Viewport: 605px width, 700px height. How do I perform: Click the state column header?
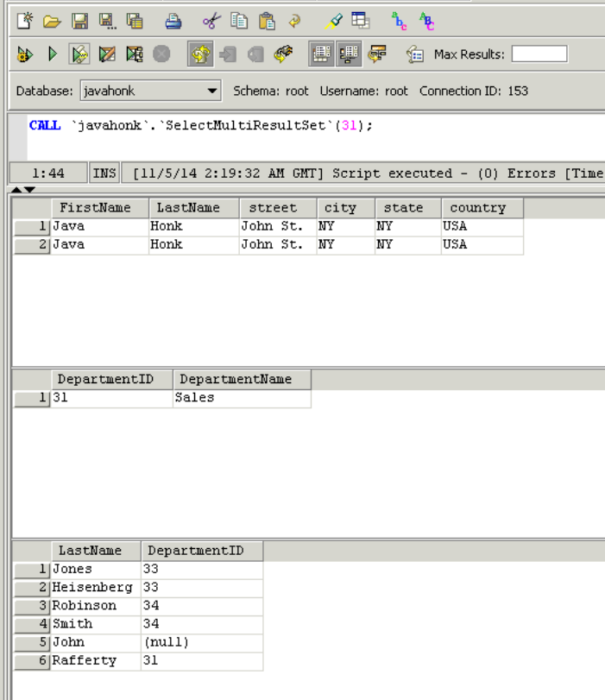pos(408,208)
